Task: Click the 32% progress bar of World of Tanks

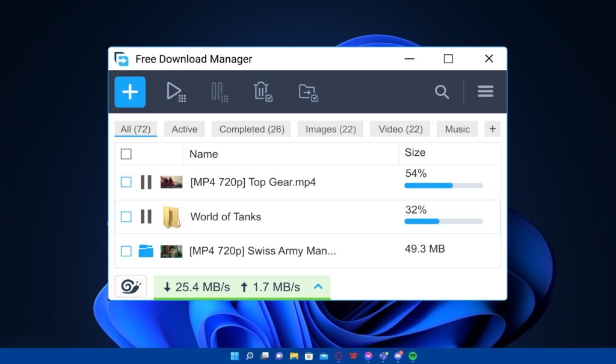Action: click(x=443, y=221)
